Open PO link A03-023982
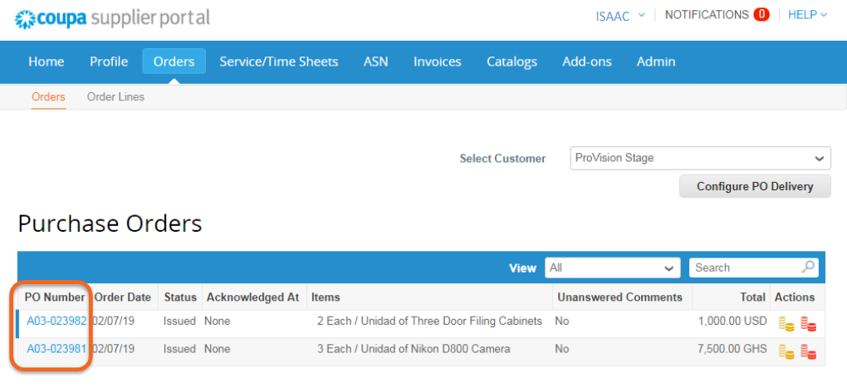Screen dimensions: 847x388 (x=56, y=321)
